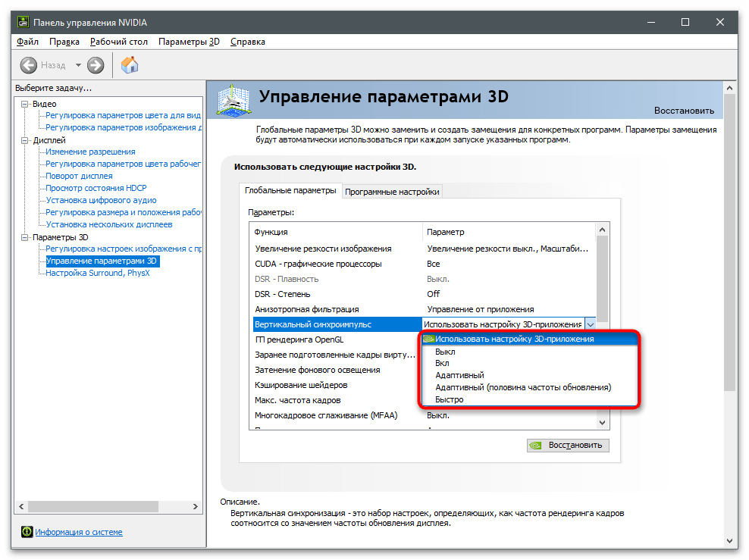Select Кэширование шейдеров row

(x=337, y=385)
